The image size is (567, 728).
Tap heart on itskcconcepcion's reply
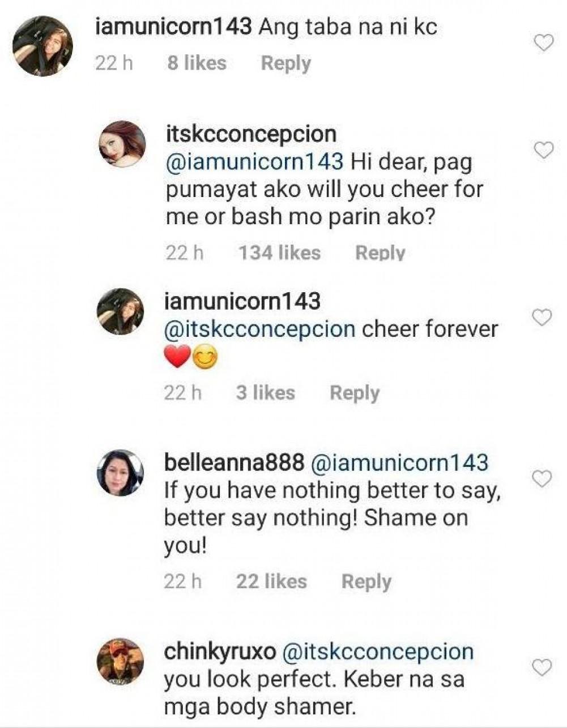[x=544, y=150]
